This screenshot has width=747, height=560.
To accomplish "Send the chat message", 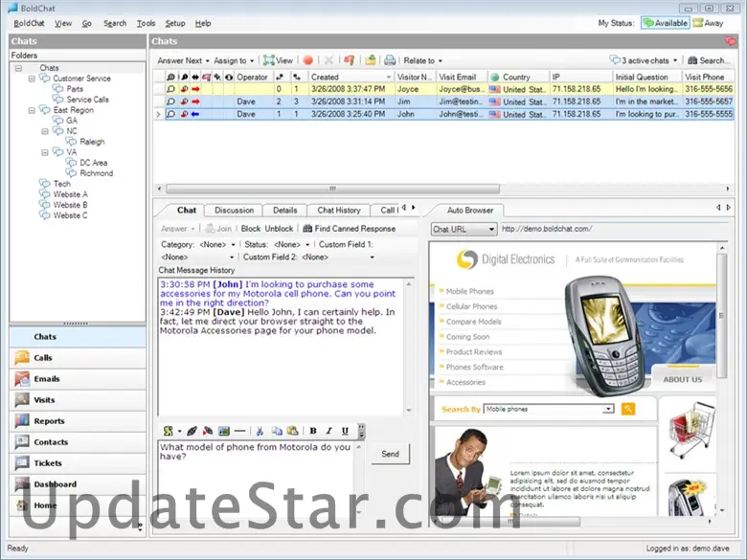I will tap(390, 454).
